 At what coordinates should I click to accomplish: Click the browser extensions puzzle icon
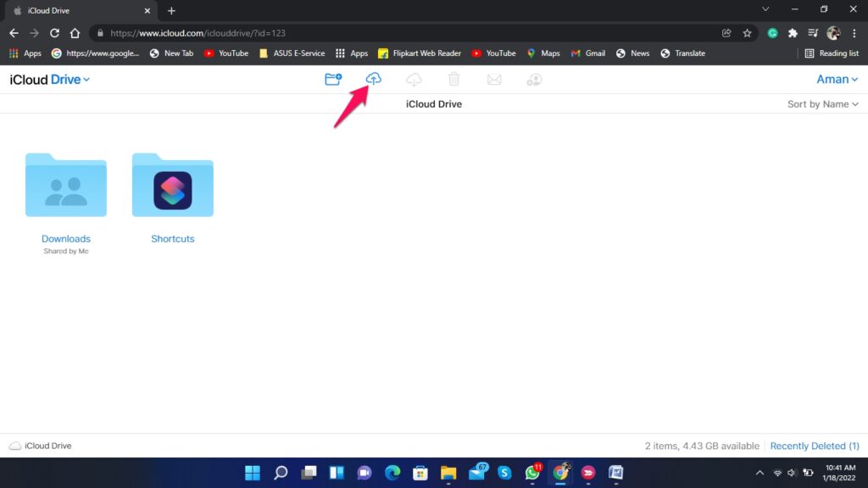[792, 32]
